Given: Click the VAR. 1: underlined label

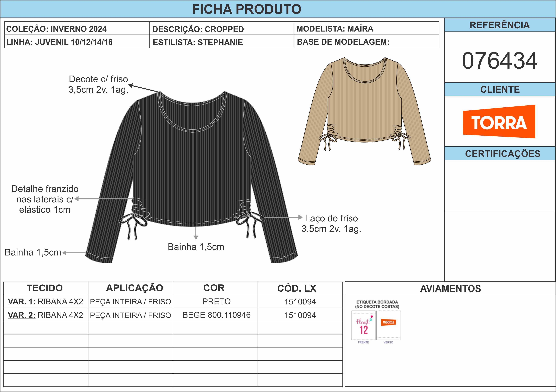Looking at the screenshot, I should pyautogui.click(x=22, y=302).
